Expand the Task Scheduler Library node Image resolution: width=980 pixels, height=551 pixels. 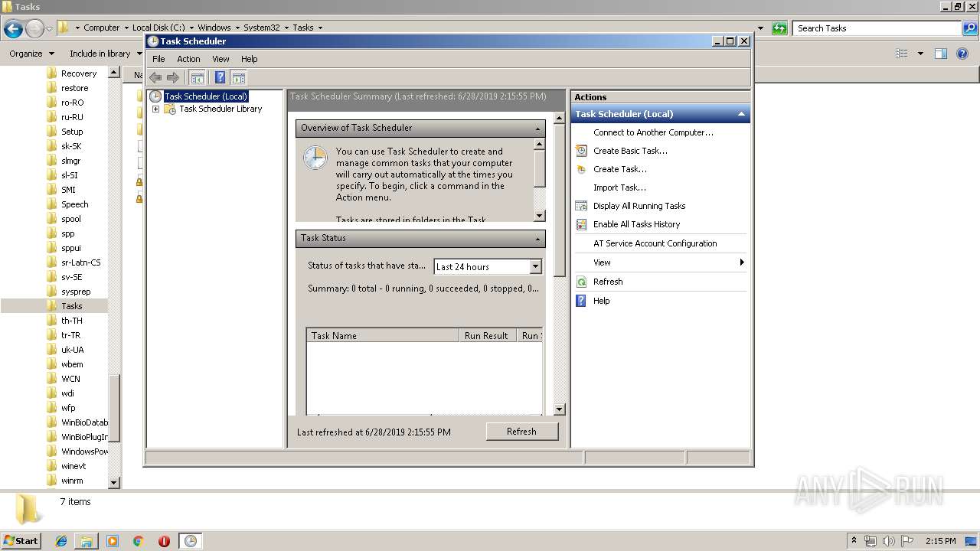click(155, 109)
